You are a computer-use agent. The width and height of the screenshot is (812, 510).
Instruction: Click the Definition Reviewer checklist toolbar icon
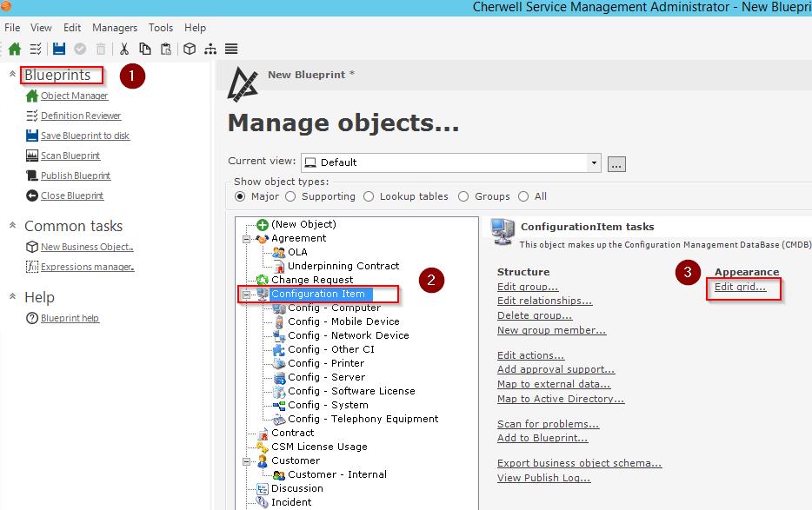coord(36,49)
